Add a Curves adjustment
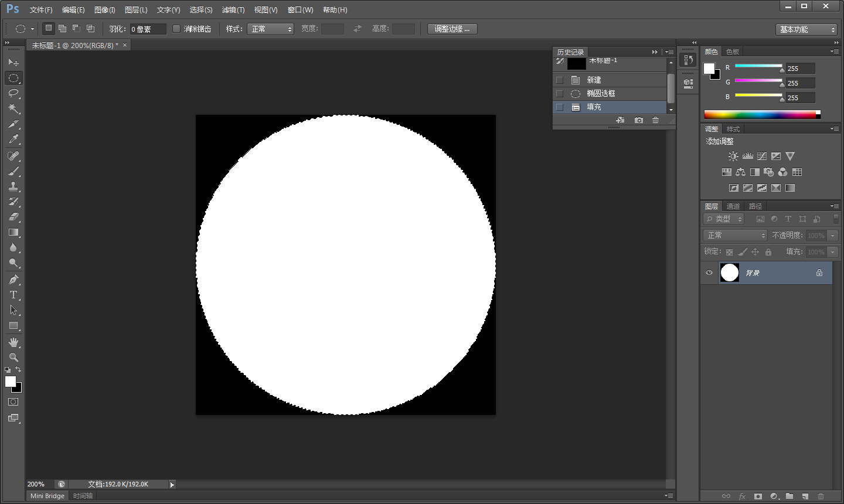Screen dimensions: 844x504 (762, 156)
